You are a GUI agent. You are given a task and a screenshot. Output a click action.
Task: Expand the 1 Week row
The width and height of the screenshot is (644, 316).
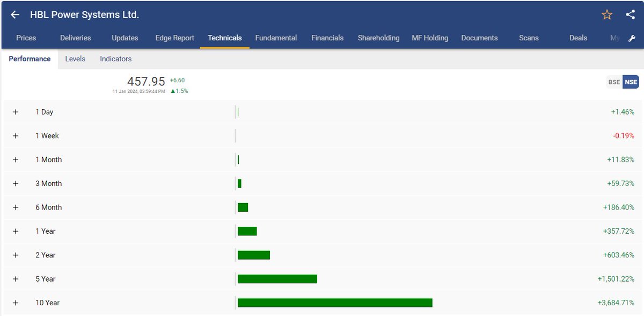16,136
